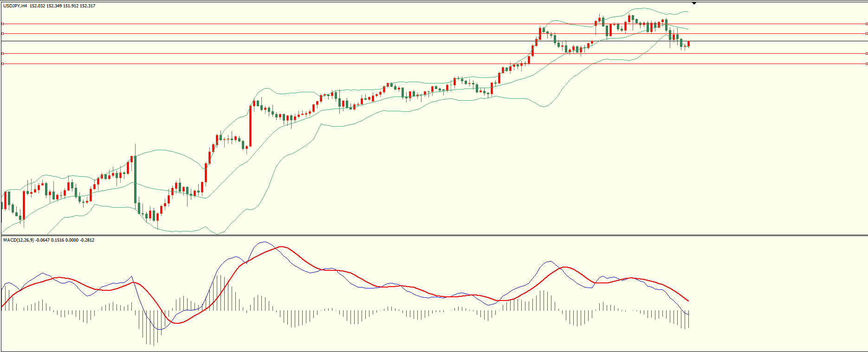
Task: Select the upper Bollinger band at its right end
Action: (x=687, y=11)
